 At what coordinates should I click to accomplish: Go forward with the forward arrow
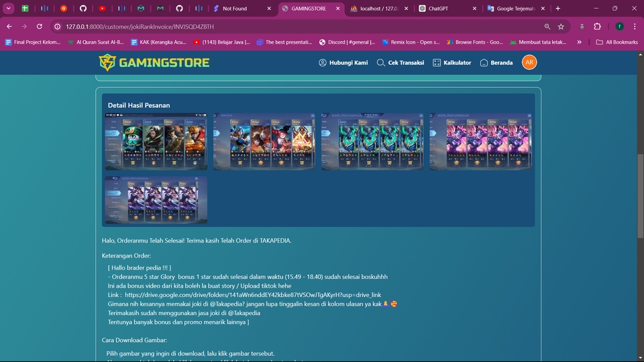coord(24,26)
